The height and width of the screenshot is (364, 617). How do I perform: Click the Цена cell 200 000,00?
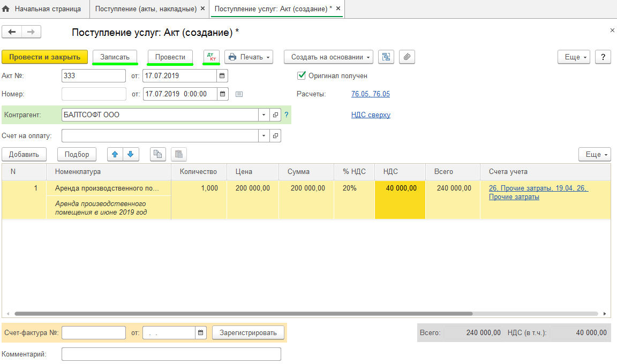click(253, 200)
